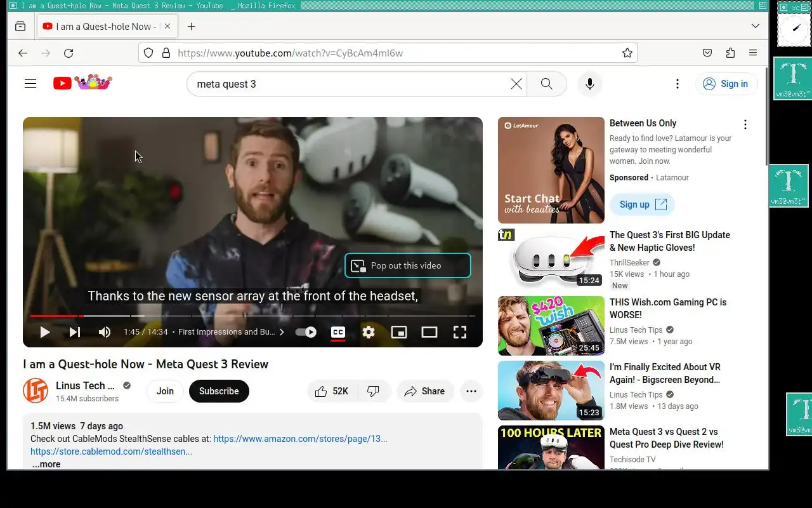Bookmark this page with star

[627, 53]
